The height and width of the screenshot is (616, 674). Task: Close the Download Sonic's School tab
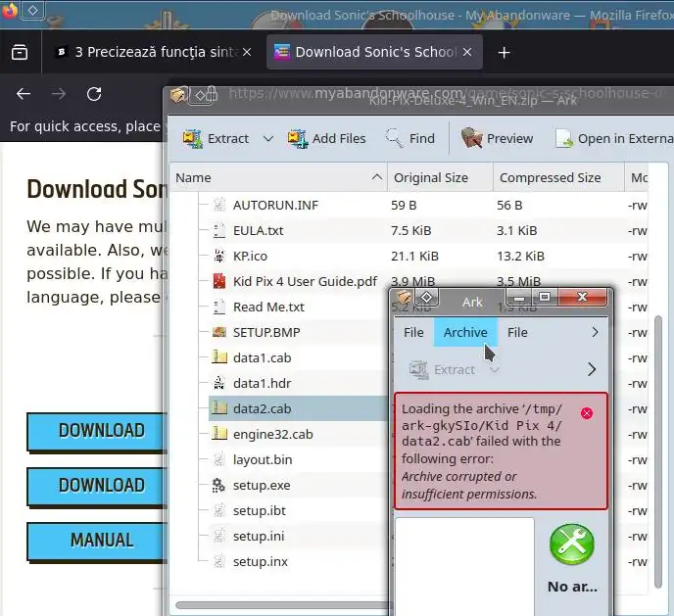467,53
